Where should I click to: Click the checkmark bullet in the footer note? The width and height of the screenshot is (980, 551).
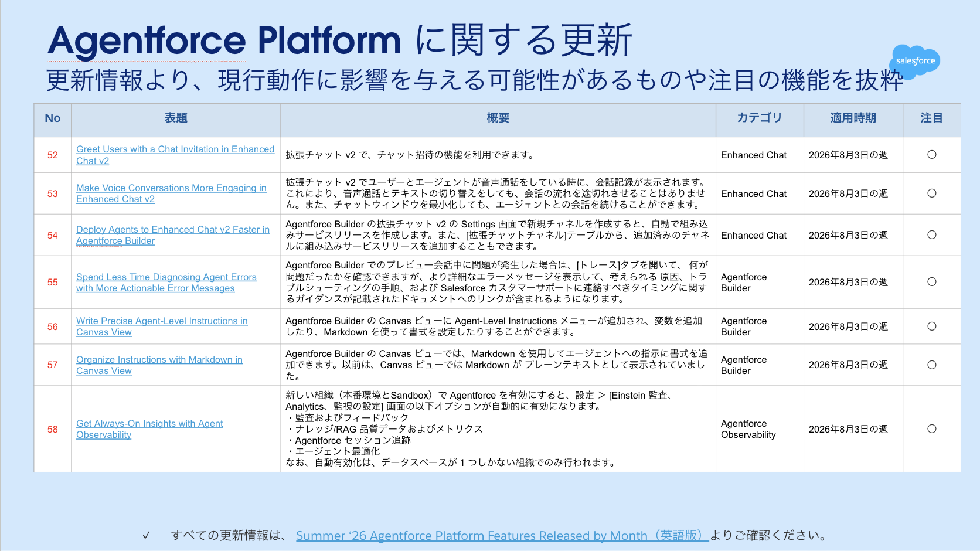point(146,535)
